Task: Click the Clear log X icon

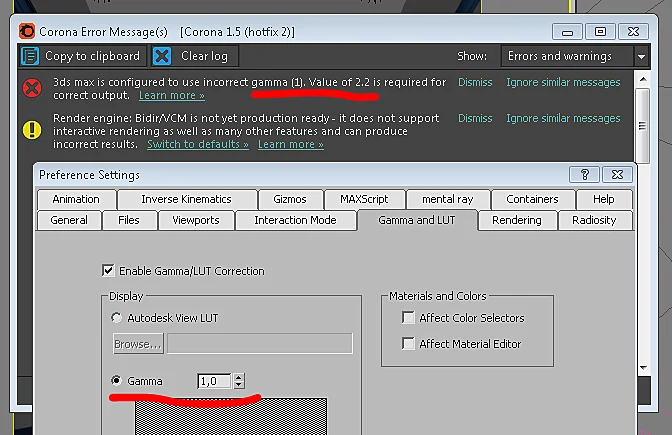Action: coord(162,56)
